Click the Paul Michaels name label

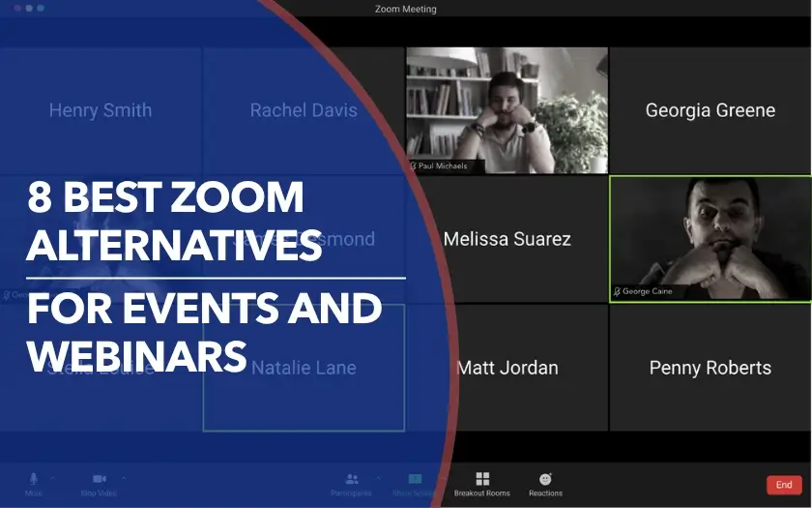(443, 165)
